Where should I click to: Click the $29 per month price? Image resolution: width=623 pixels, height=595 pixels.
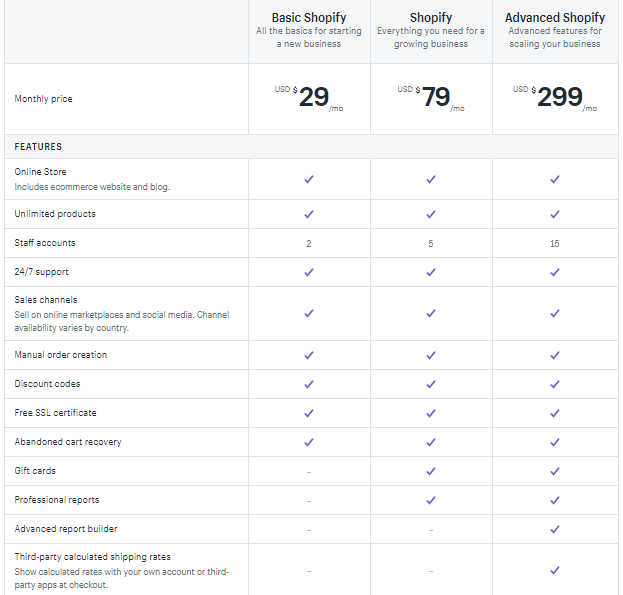312,98
